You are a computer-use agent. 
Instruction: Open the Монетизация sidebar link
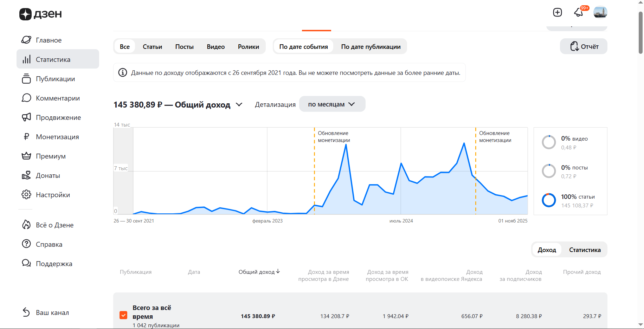[x=57, y=137]
